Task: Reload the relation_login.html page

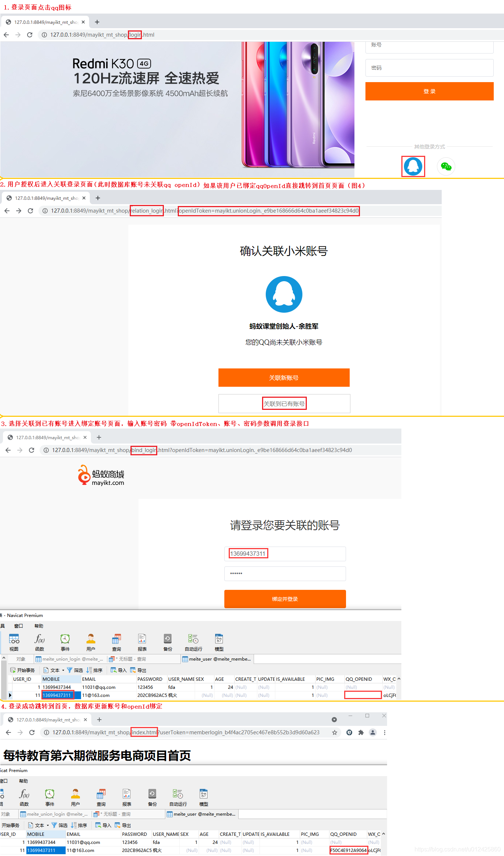Action: pos(30,211)
